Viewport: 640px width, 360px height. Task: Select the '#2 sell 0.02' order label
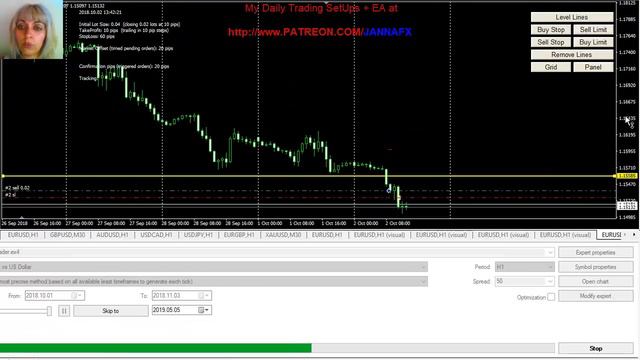click(x=18, y=188)
